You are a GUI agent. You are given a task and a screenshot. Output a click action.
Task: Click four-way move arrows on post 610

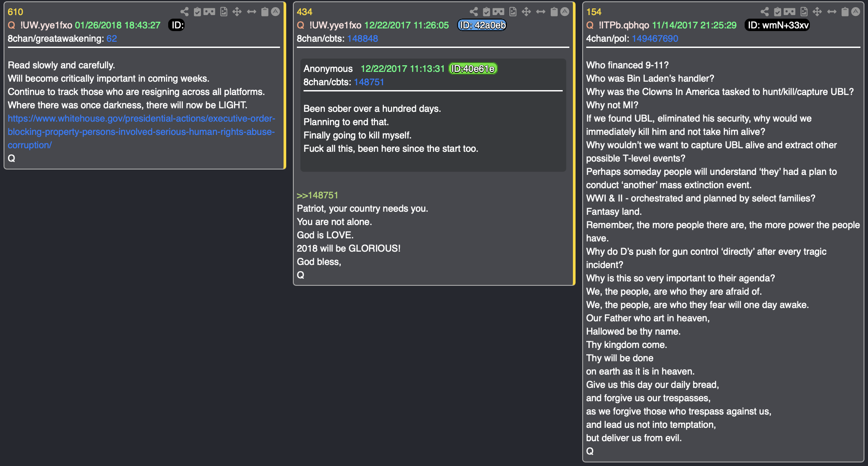237,12
